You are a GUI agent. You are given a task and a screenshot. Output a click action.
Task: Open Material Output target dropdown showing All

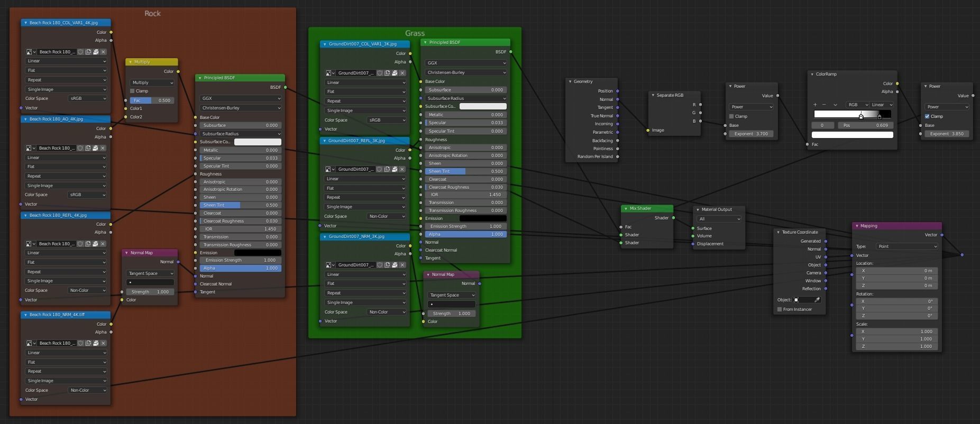(x=719, y=219)
